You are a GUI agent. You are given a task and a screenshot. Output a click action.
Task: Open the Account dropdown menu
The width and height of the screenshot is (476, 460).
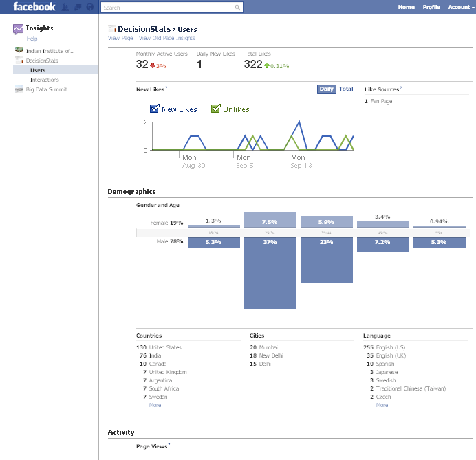coord(459,7)
